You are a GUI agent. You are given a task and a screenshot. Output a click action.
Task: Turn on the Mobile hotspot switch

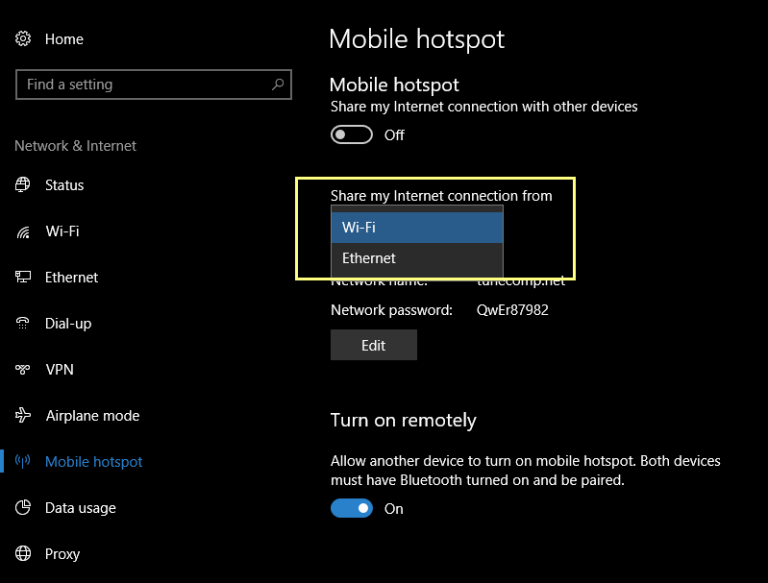coord(352,135)
